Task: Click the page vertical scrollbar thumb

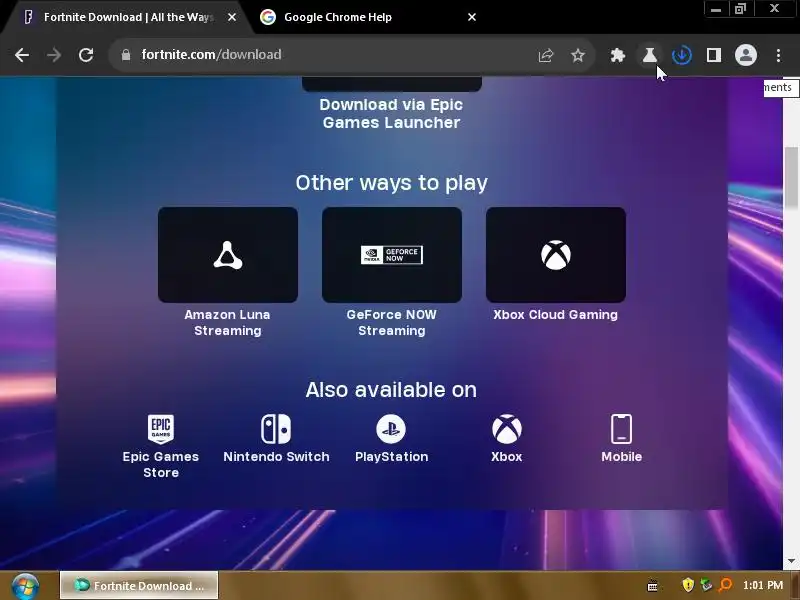Action: coord(791,177)
